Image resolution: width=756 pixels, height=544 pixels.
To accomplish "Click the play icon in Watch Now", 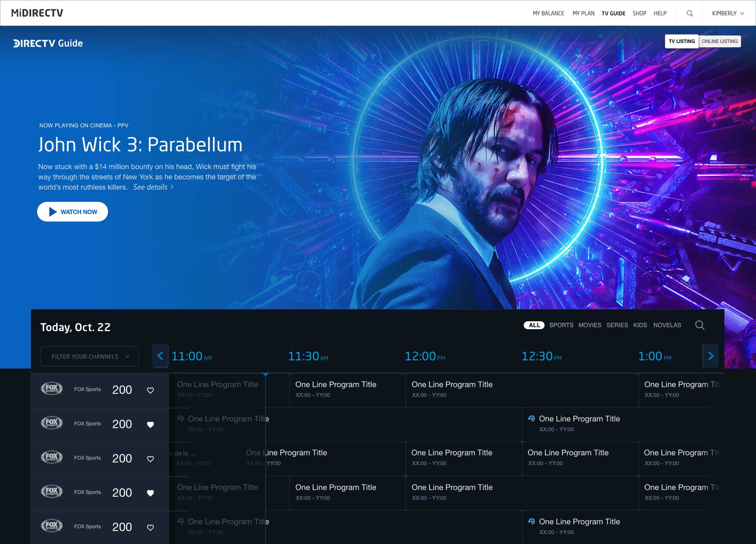I will click(53, 212).
